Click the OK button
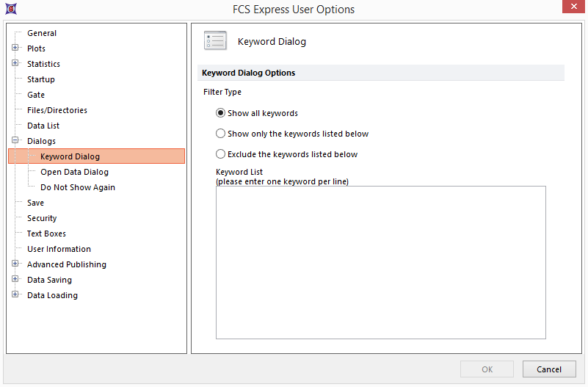Screen dimensions: 588x387 487,369
